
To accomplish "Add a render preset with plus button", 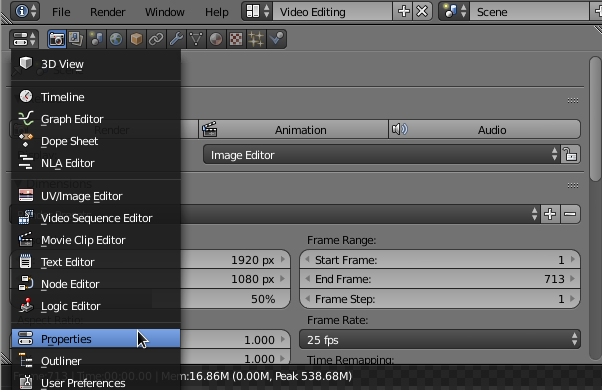I will tap(550, 214).
